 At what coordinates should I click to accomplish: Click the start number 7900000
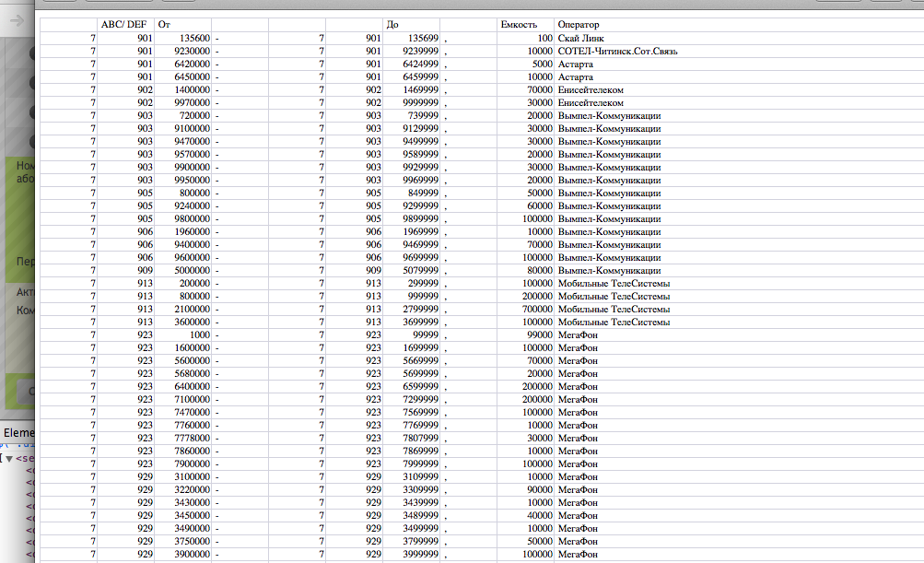coord(192,464)
